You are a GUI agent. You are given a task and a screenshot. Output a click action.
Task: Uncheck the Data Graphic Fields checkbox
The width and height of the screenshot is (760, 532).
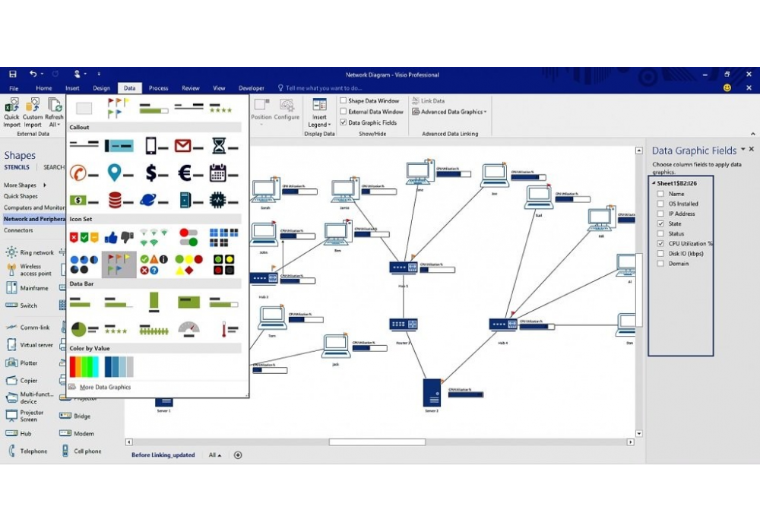pos(344,122)
